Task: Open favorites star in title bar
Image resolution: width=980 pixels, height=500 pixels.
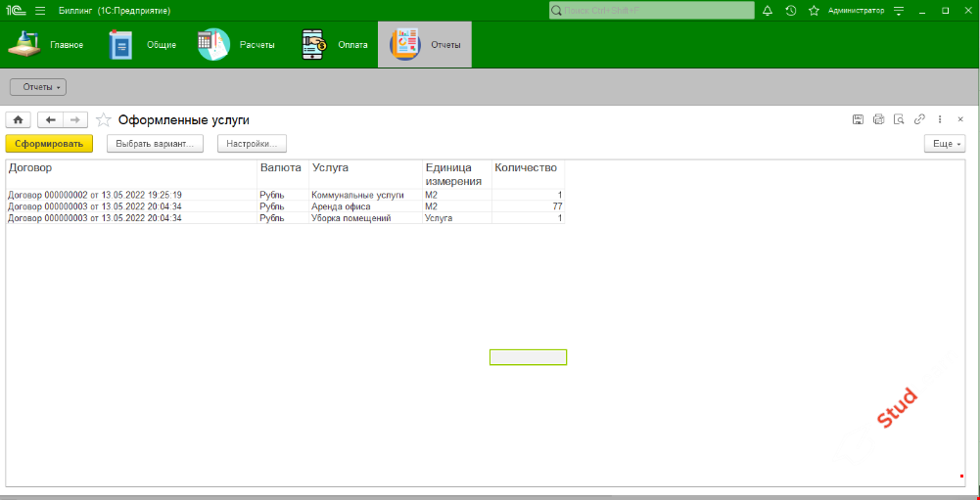Action: click(x=815, y=11)
